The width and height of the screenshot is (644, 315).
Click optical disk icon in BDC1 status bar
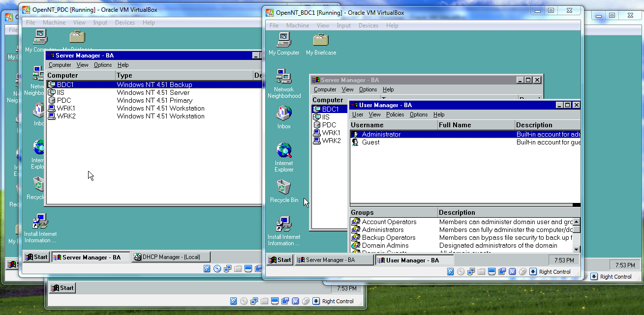(461, 272)
